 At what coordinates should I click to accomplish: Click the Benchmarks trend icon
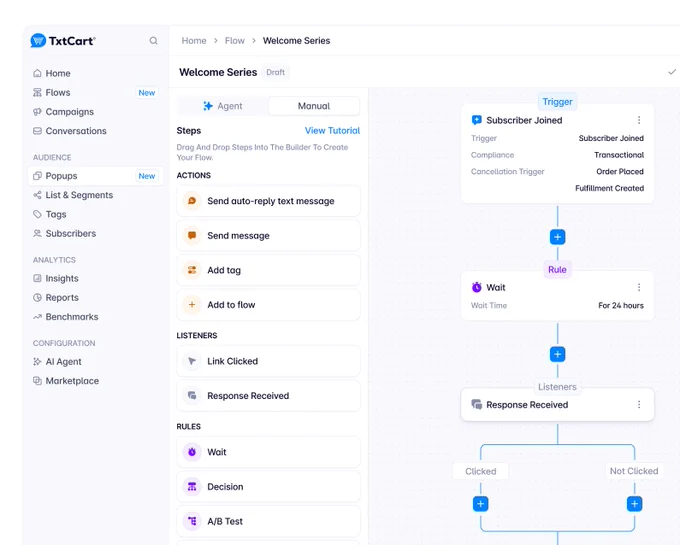37,317
